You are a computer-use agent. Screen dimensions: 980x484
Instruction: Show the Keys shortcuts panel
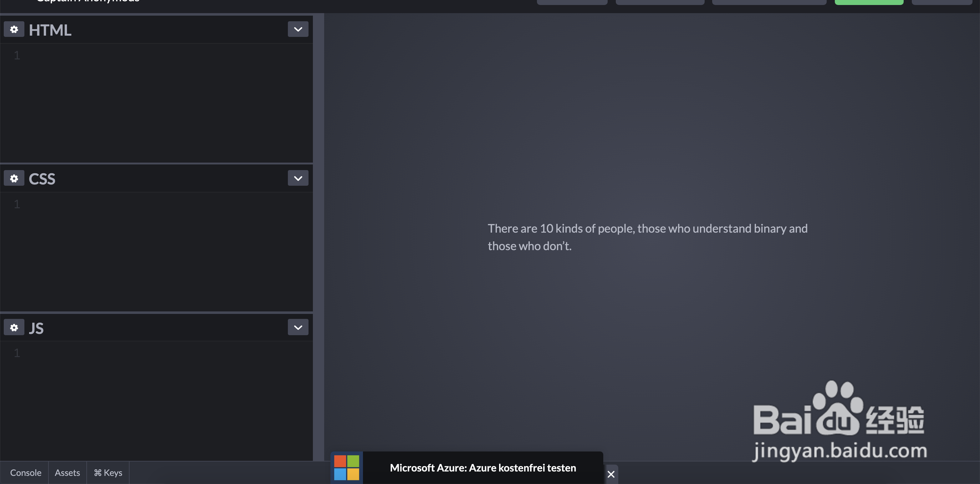pos(108,473)
